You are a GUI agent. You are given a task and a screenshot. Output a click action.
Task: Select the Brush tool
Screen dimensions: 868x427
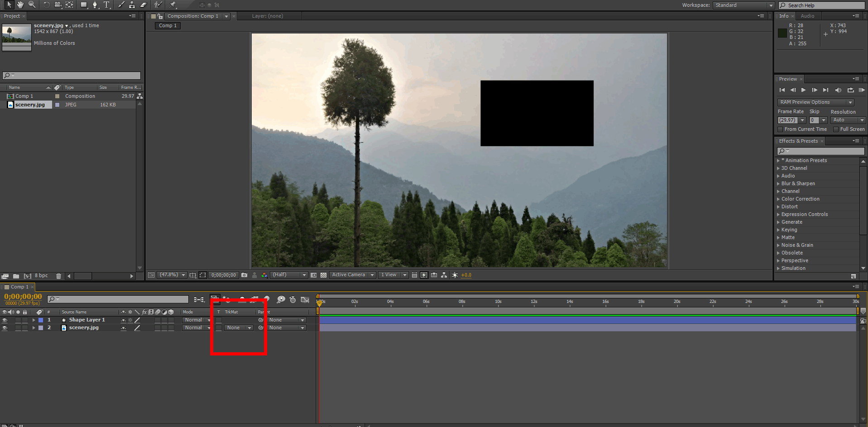tap(121, 5)
